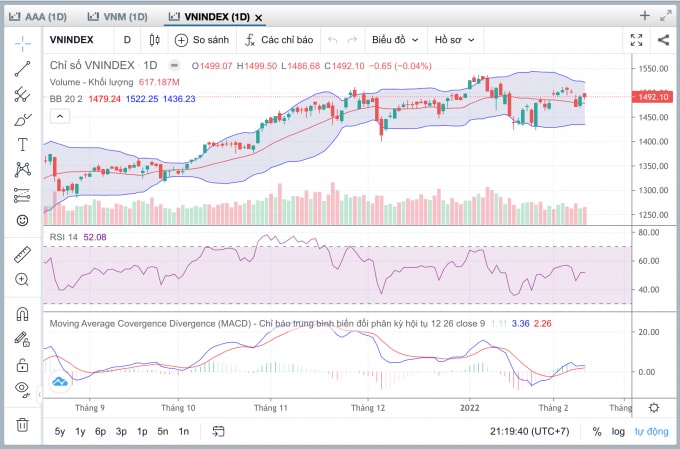
Task: Set the time range to 1n
Action: coord(183,432)
